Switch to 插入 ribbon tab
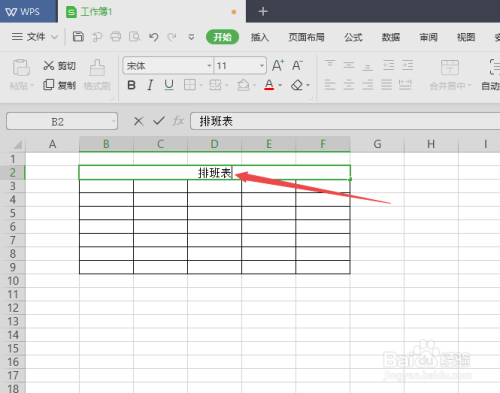 click(x=260, y=37)
